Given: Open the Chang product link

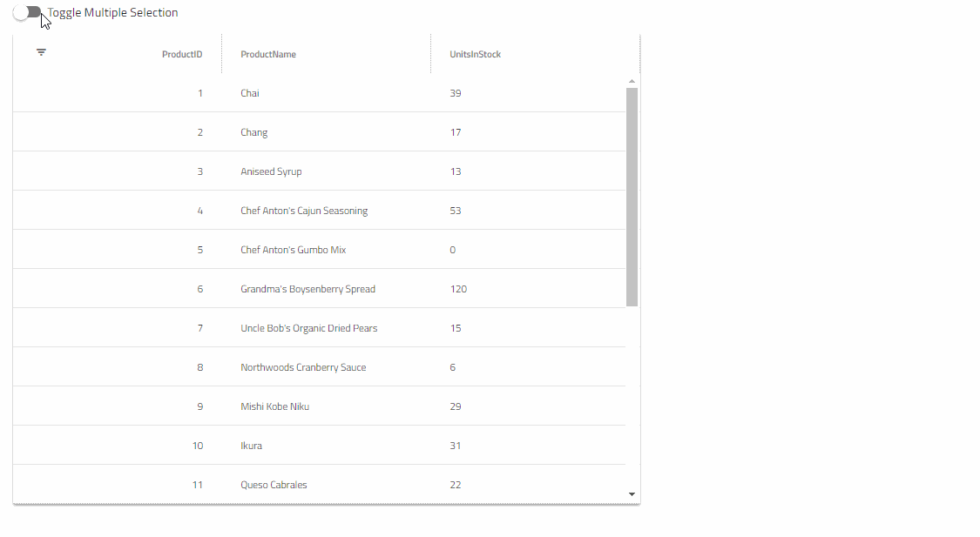Looking at the screenshot, I should point(253,131).
